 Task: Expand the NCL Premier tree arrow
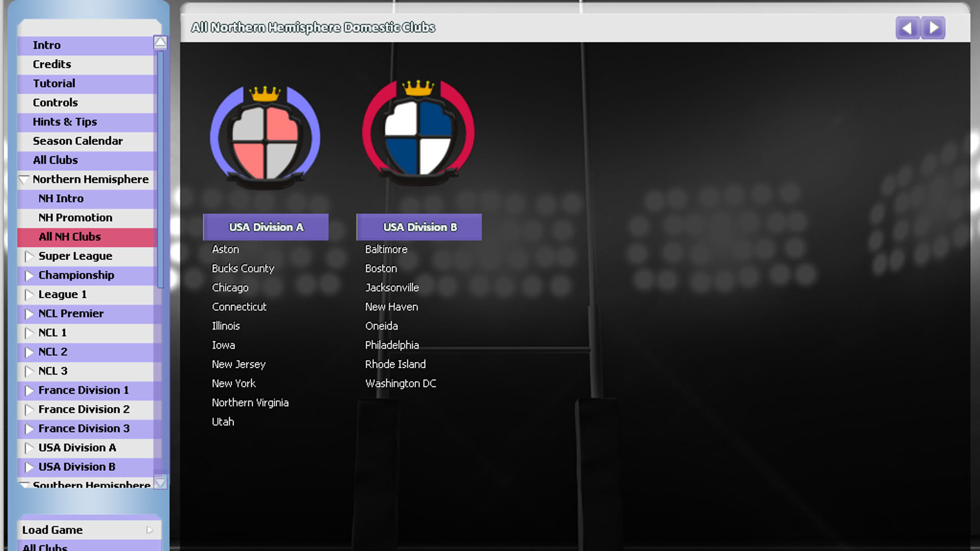[x=29, y=314]
